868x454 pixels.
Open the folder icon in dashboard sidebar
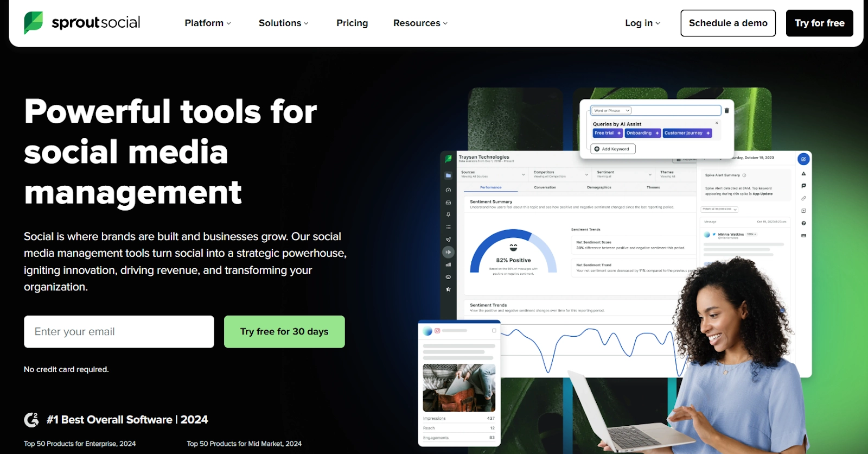click(448, 175)
